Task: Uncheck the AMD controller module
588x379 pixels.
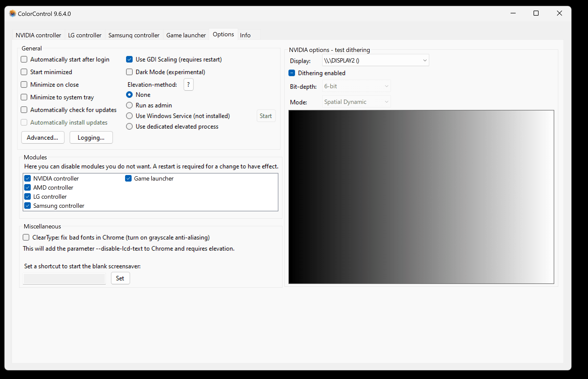Action: click(27, 188)
